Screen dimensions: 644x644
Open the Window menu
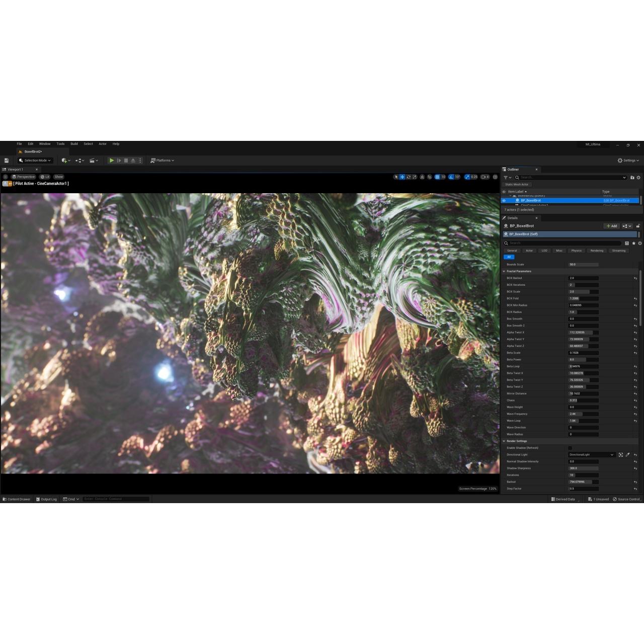pos(45,144)
